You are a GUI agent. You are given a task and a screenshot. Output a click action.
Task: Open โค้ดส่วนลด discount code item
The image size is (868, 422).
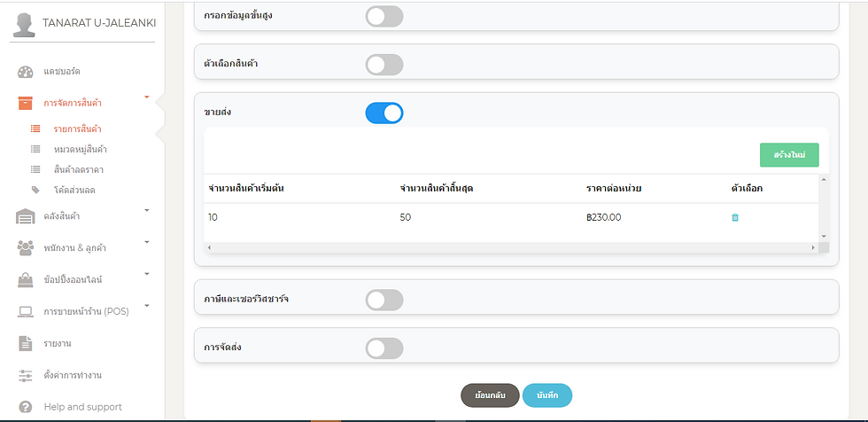74,190
